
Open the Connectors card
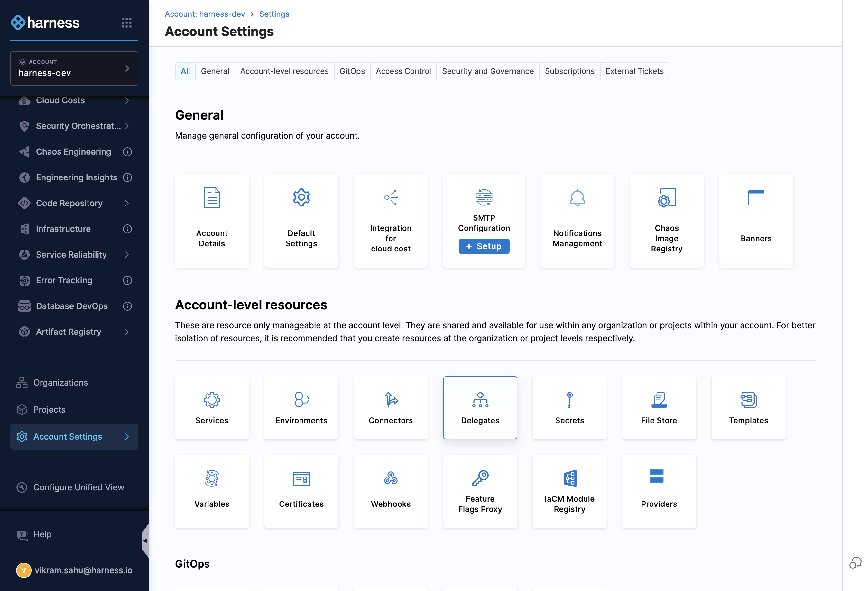(390, 408)
